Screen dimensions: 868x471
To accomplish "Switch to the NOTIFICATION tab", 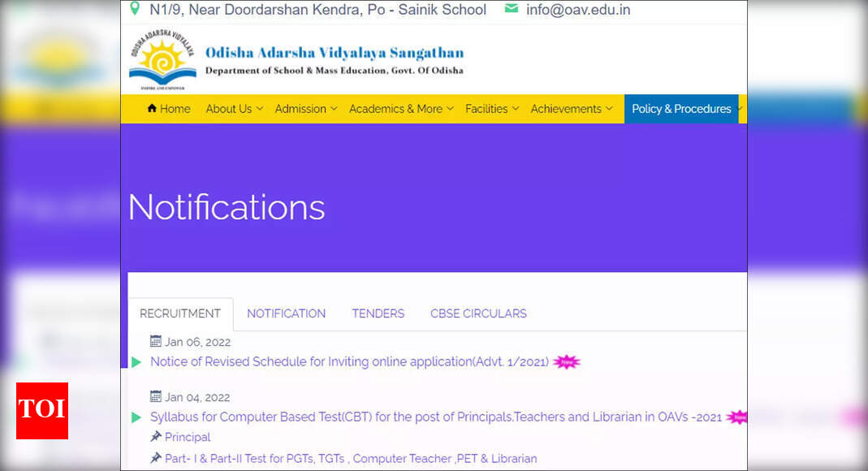I will pos(286,313).
